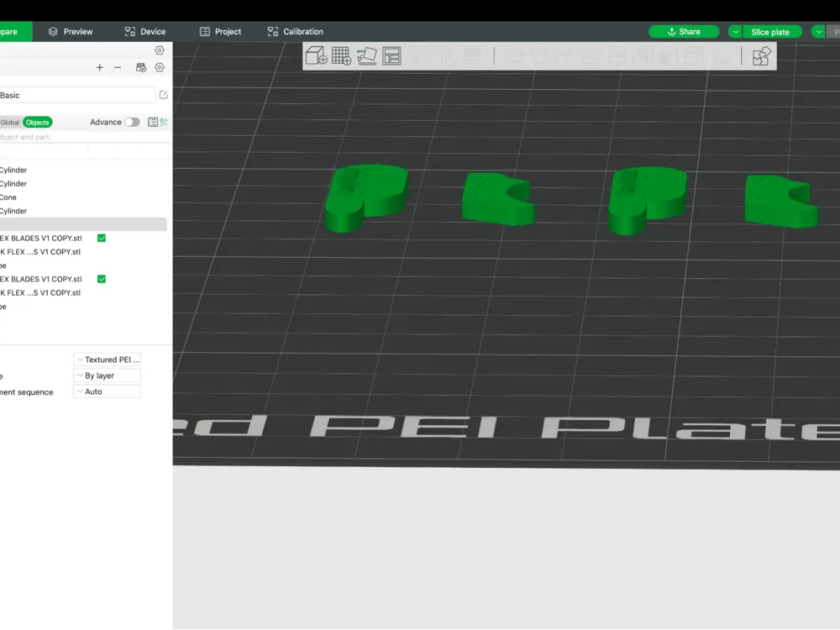
Task: Click the green Share button
Action: tap(684, 32)
